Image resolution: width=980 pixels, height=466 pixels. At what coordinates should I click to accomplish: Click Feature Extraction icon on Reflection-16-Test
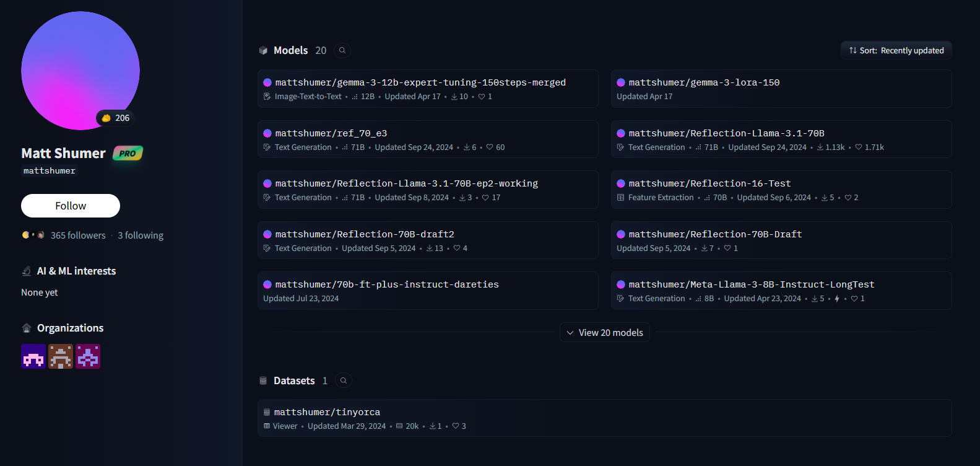(620, 198)
